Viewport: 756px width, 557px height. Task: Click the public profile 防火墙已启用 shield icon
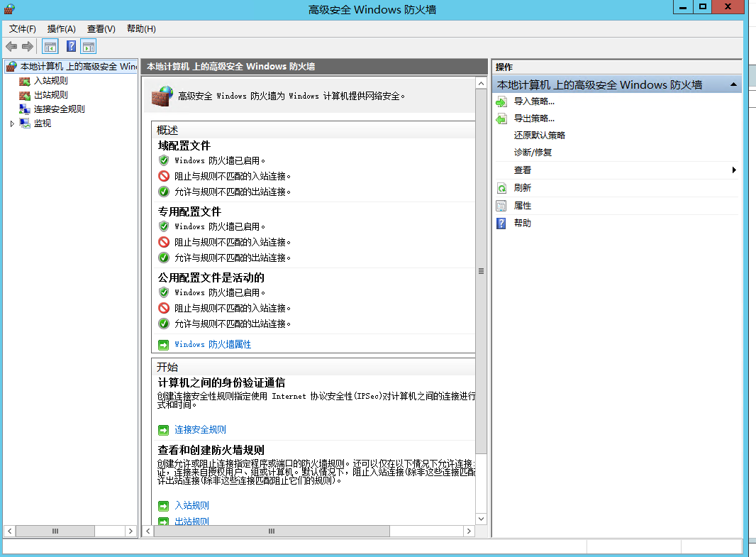[164, 292]
